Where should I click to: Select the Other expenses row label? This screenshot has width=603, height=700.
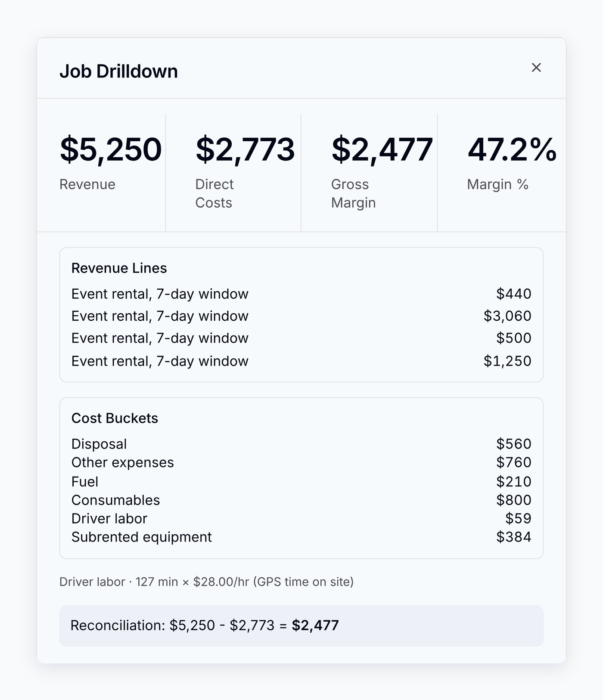click(122, 462)
